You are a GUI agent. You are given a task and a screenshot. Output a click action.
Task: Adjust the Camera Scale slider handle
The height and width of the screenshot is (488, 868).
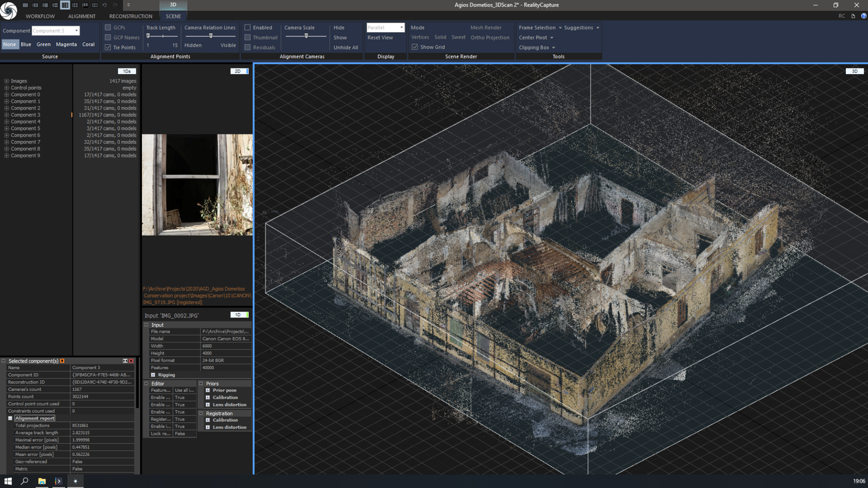306,36
